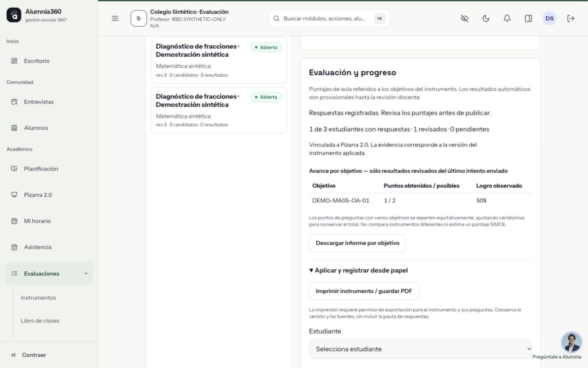Click the ⌘K shortcut badge
The image size is (588, 368).
click(x=380, y=18)
